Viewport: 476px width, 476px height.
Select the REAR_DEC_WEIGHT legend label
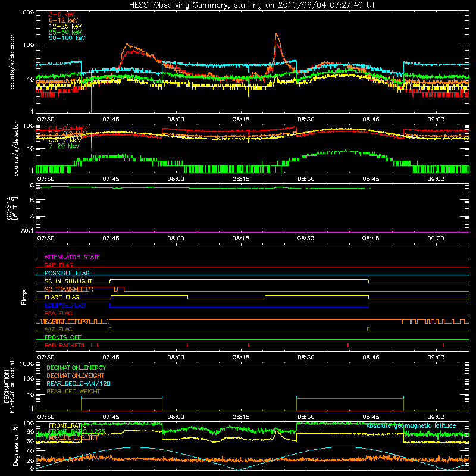tap(73, 392)
